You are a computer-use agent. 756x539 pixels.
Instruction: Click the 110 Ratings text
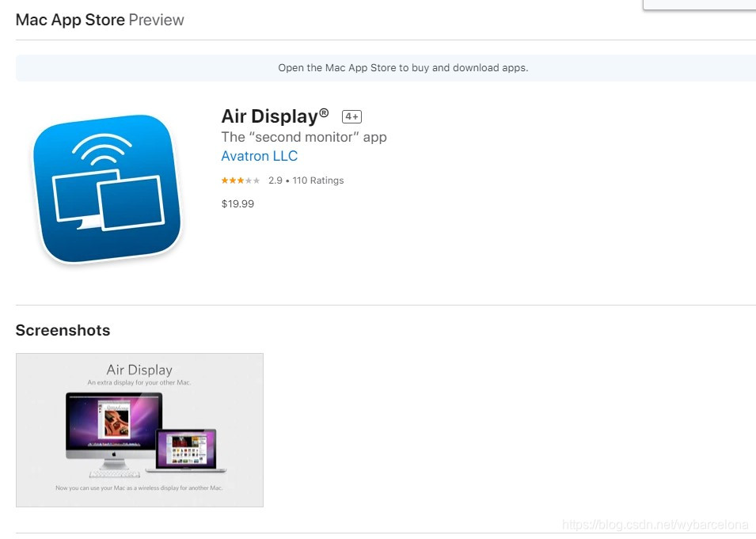pos(317,180)
